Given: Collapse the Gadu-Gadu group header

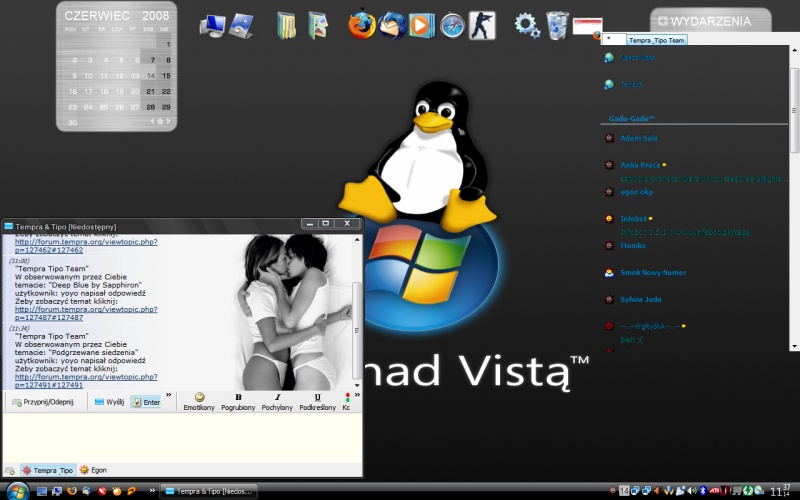Looking at the screenshot, I should click(x=631, y=118).
